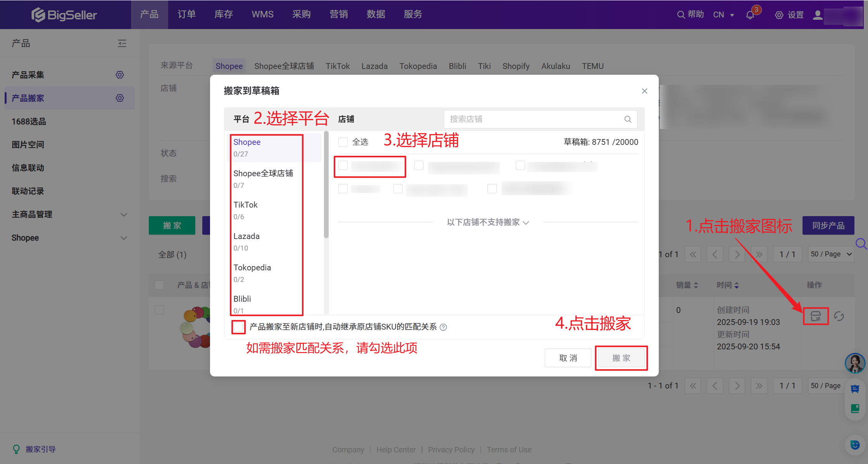
Task: Click the 搬家 confirm button in dialog
Action: pyautogui.click(x=621, y=358)
